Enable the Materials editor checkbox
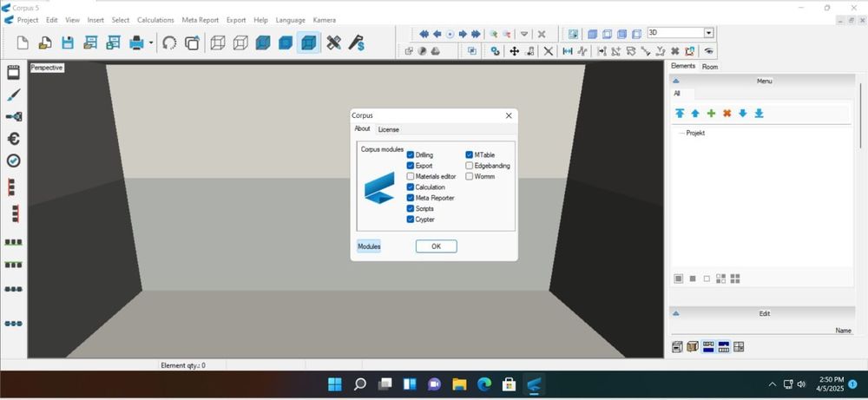Screen dimensions: 868x400 411,176
